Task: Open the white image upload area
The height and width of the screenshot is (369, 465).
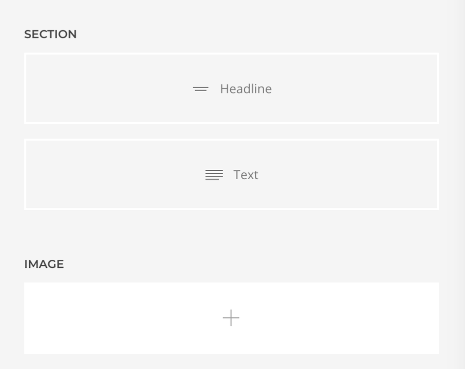Action: 231,318
